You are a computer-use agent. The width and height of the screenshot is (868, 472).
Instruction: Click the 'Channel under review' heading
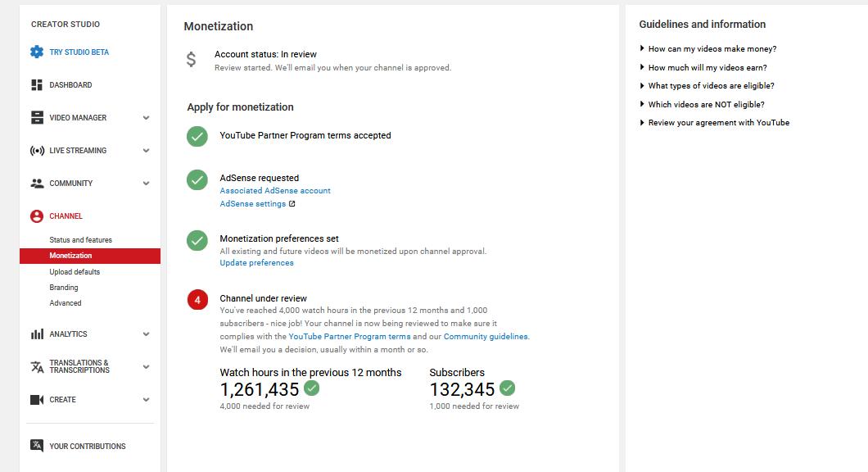point(264,298)
